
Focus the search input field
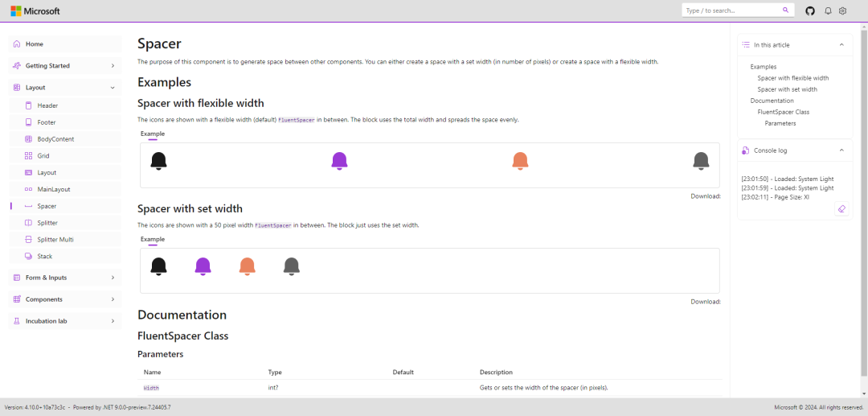pos(731,10)
